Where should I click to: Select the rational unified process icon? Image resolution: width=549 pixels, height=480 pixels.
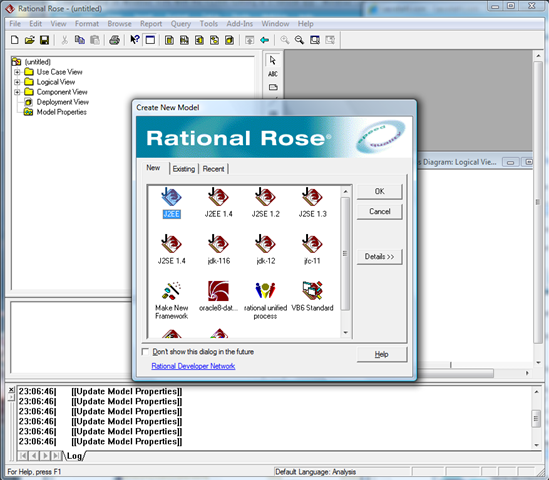pos(265,300)
